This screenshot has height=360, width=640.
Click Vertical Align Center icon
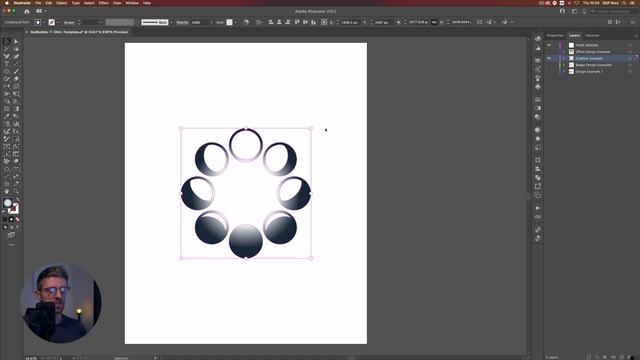[305, 22]
